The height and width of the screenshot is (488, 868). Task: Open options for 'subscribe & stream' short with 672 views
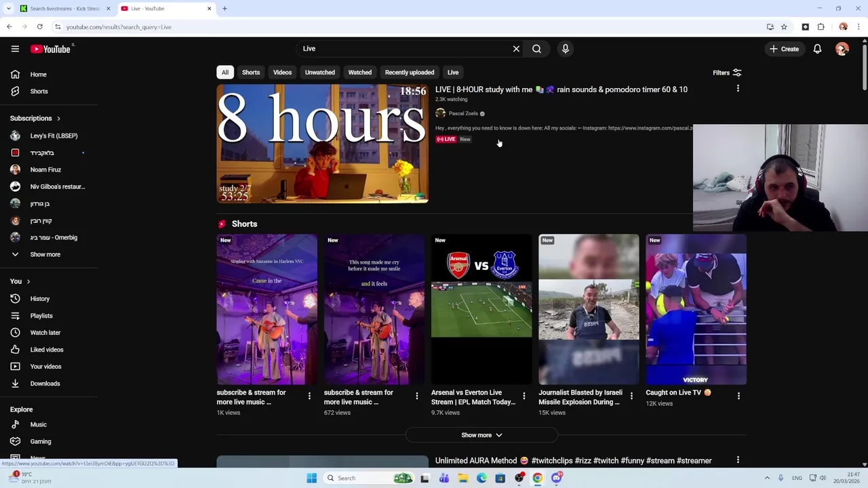point(416,396)
